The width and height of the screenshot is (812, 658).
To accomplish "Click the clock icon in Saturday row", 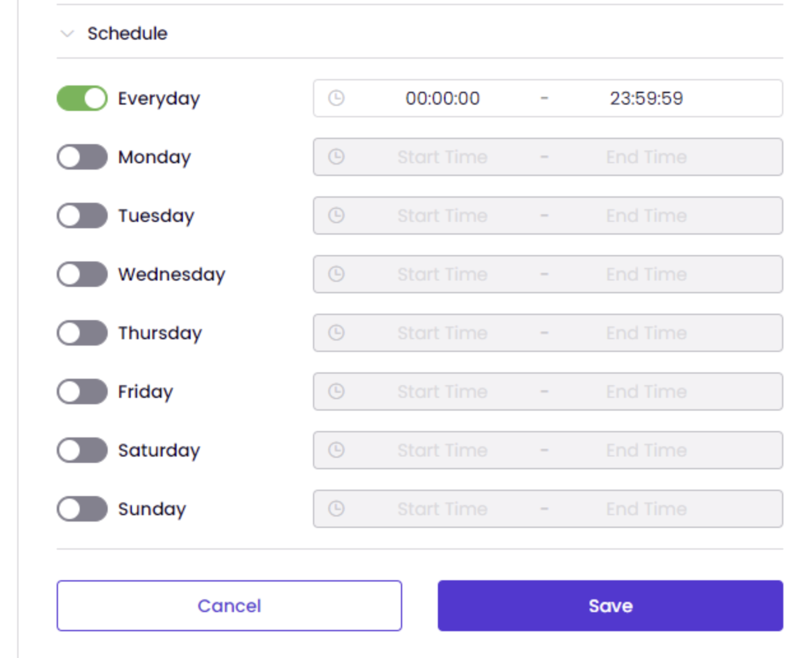I will coord(337,450).
